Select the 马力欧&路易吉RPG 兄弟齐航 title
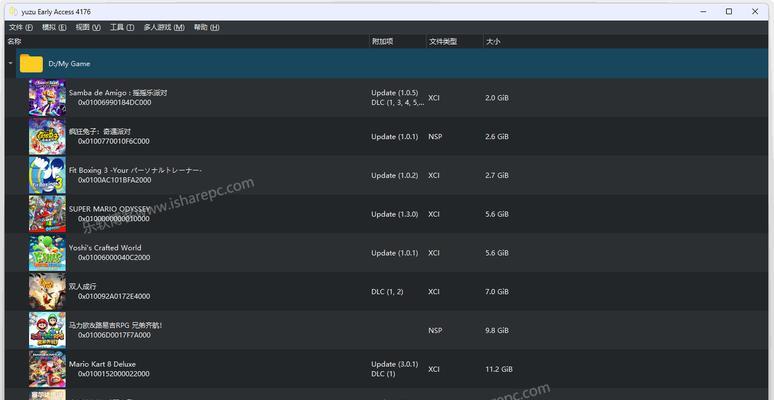Screen dimensions: 774x400 click(116, 325)
